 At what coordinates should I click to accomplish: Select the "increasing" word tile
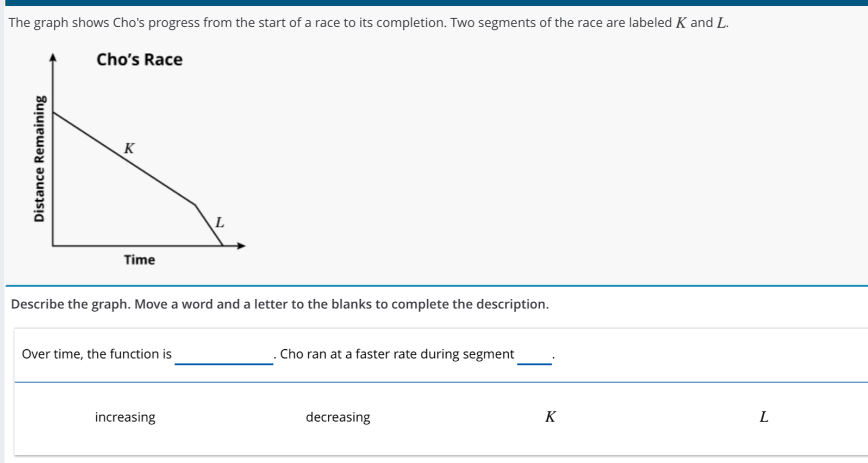(x=125, y=417)
